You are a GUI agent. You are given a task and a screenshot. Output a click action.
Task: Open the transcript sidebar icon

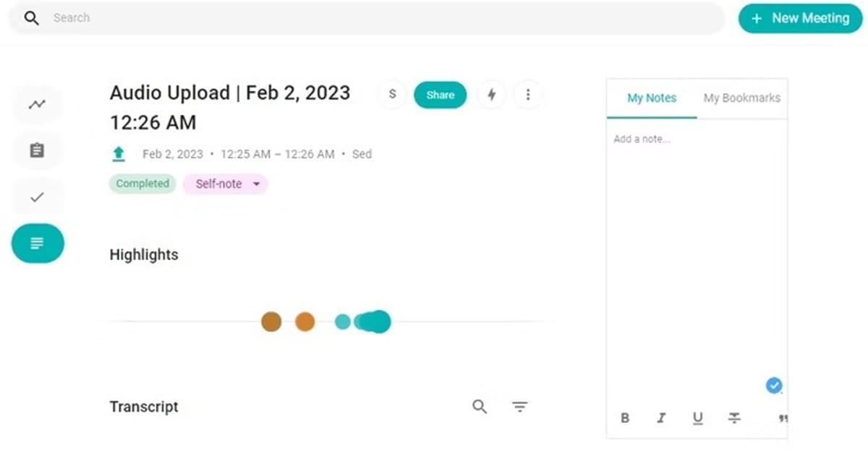click(38, 243)
